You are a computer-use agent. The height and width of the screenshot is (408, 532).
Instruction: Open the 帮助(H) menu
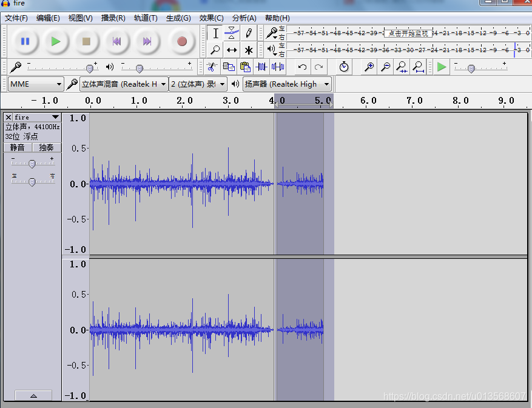pos(277,18)
